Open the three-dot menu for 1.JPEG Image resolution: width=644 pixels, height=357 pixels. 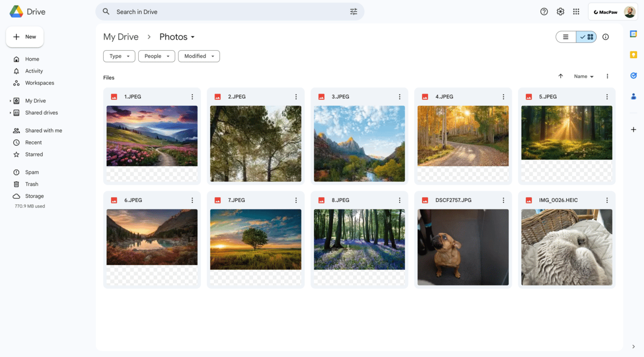point(192,97)
